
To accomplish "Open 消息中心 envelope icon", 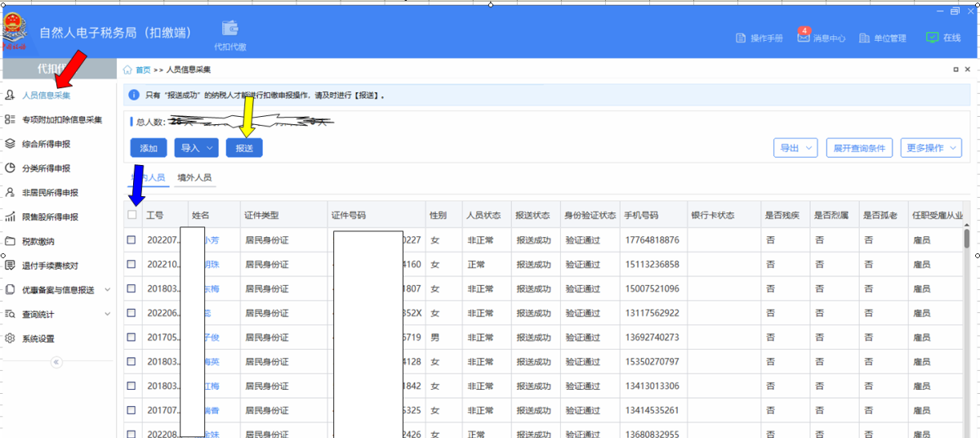I will (804, 38).
